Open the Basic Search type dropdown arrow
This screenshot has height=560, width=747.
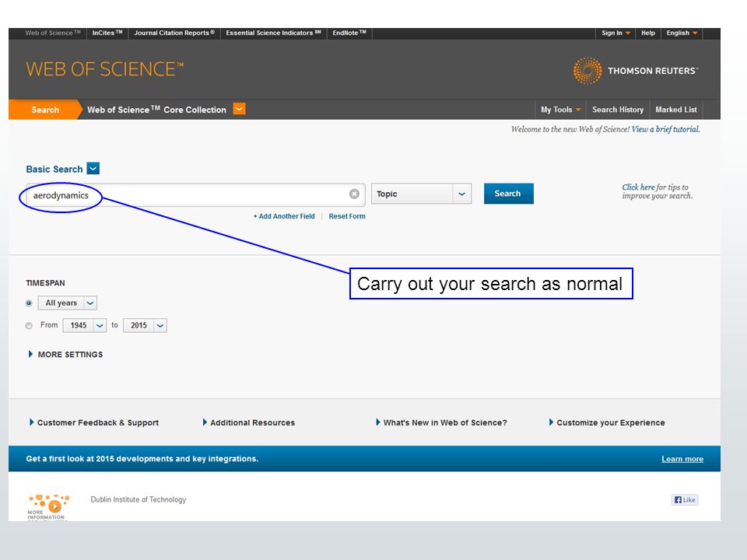(93, 169)
